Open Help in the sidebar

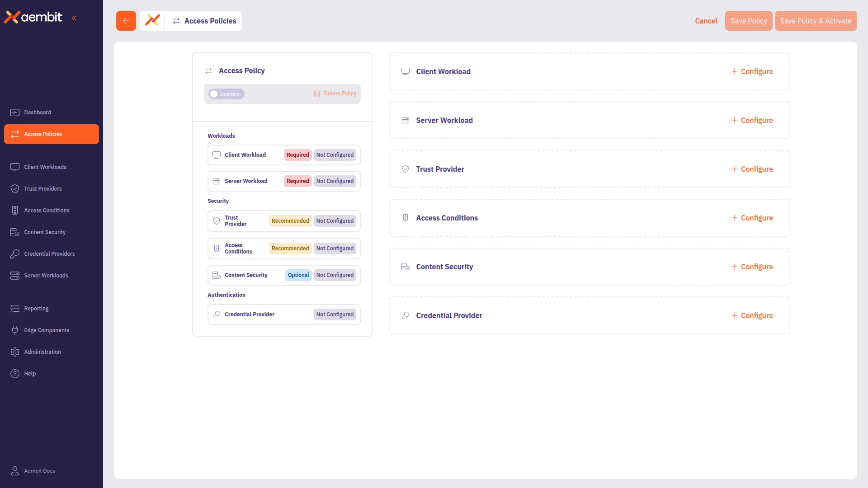point(52,374)
